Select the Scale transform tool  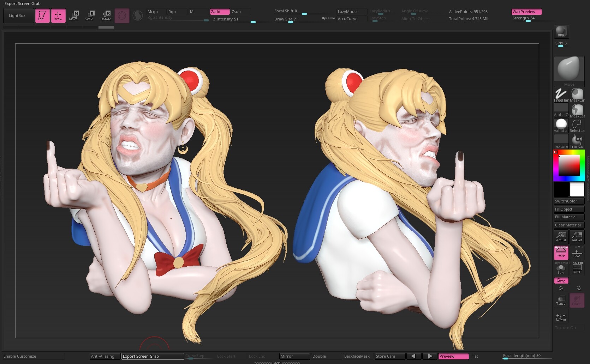click(90, 16)
